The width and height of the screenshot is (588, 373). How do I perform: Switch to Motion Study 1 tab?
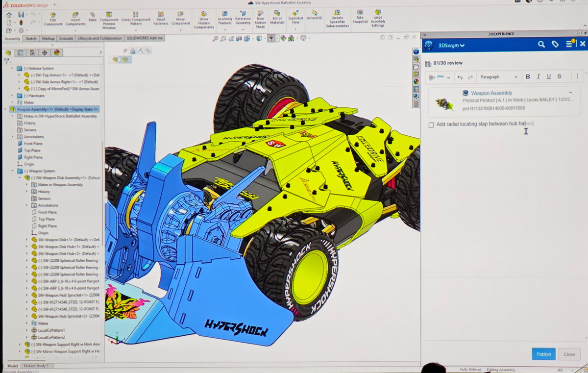(x=36, y=366)
